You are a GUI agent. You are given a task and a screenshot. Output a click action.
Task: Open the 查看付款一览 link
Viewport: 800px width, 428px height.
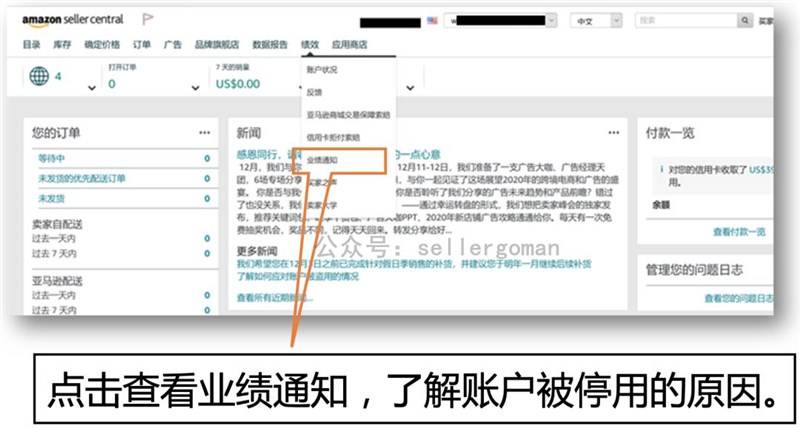739,232
